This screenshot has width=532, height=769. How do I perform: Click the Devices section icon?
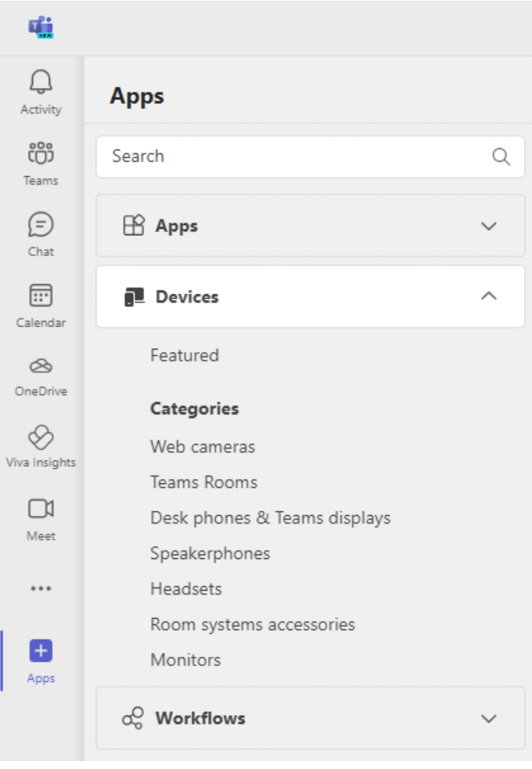(x=134, y=296)
